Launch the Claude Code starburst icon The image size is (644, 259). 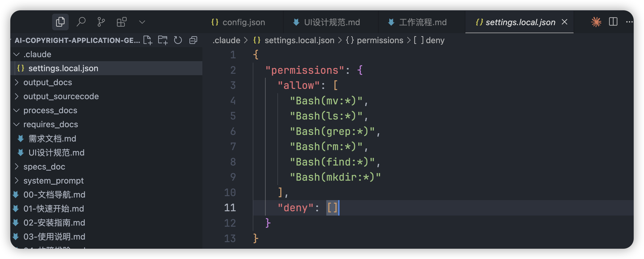pos(596,22)
